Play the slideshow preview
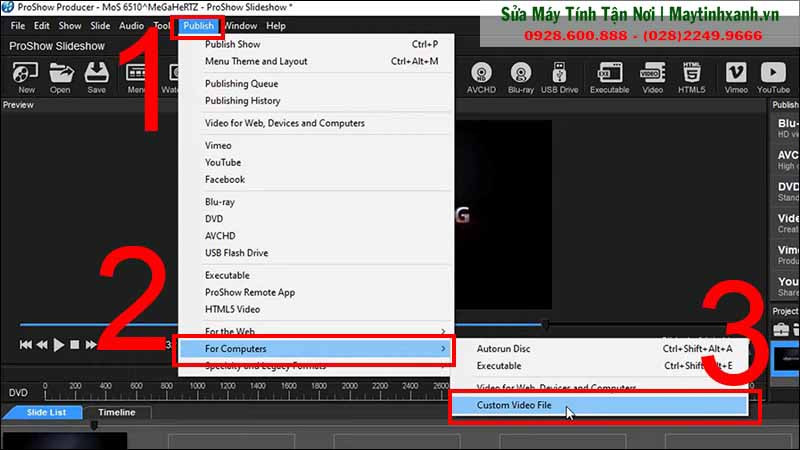Viewport: 800px width, 450px height. click(x=59, y=345)
